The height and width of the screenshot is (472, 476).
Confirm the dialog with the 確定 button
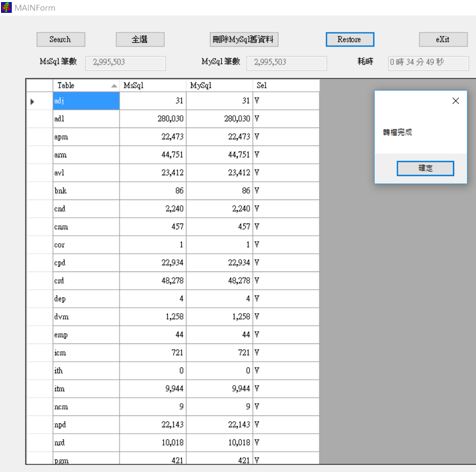point(425,169)
